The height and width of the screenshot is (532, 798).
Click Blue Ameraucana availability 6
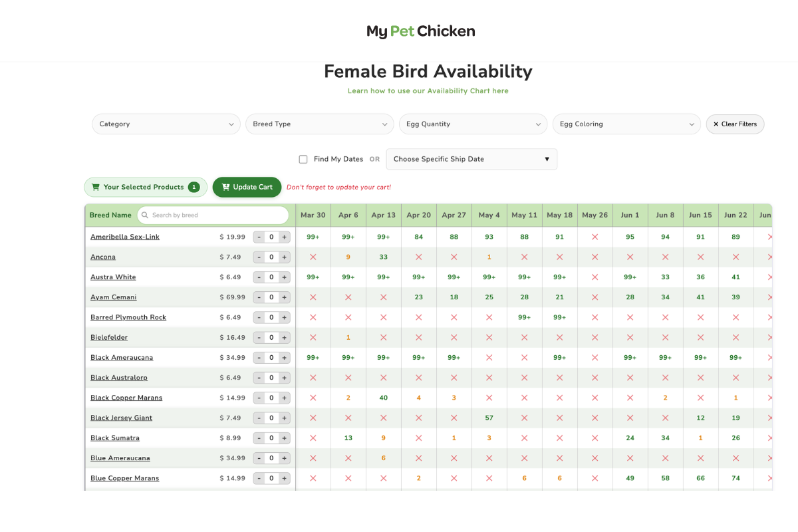coord(384,458)
